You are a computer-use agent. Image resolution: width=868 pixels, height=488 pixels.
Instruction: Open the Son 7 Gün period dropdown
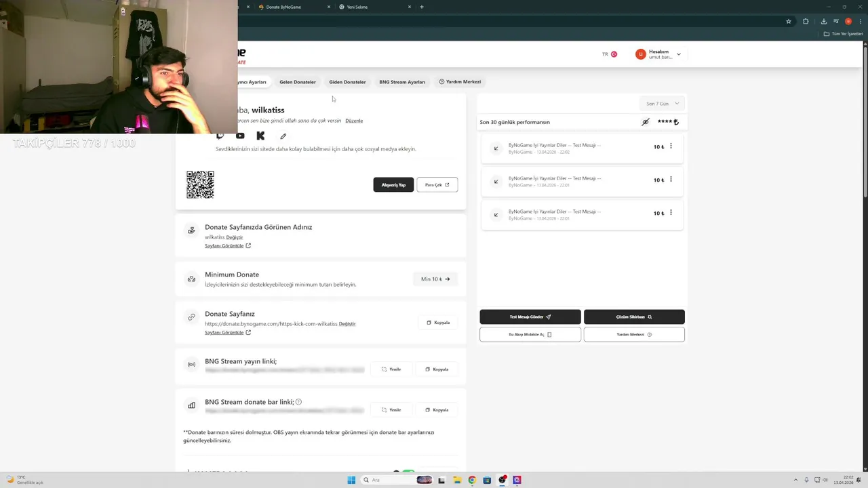pyautogui.click(x=663, y=104)
